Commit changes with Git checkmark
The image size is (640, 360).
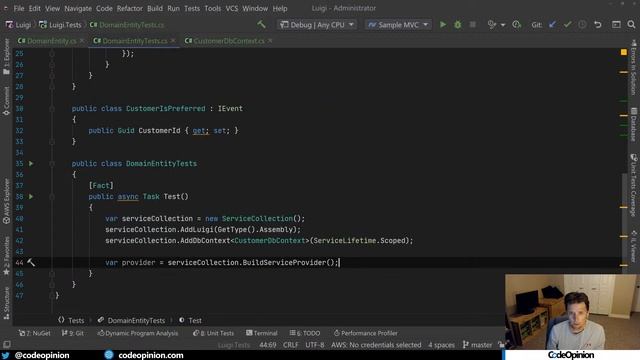(x=567, y=24)
